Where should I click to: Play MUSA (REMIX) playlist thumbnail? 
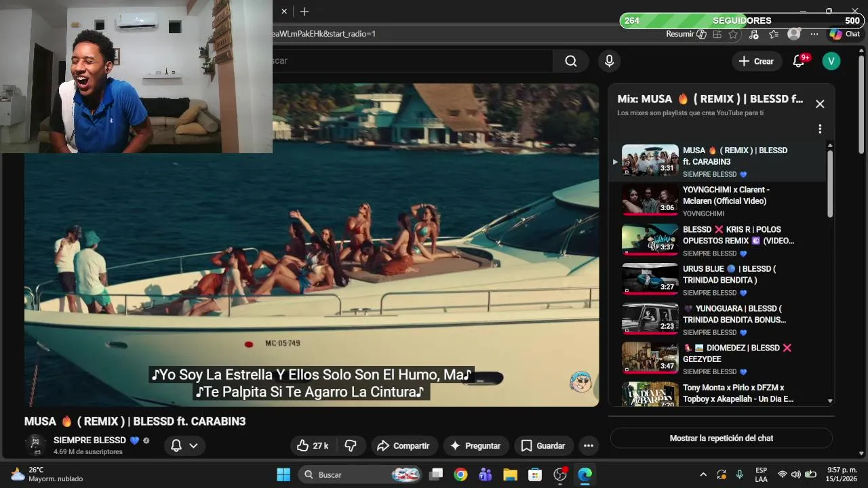pos(650,161)
